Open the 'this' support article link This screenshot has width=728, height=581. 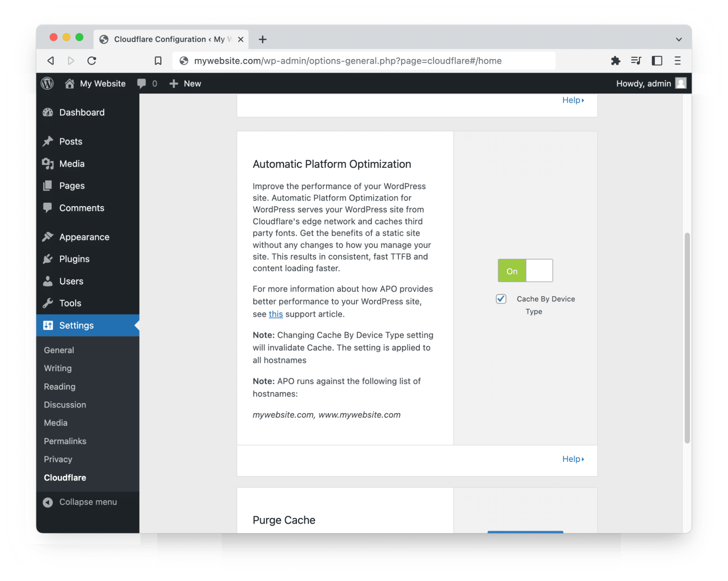(276, 314)
